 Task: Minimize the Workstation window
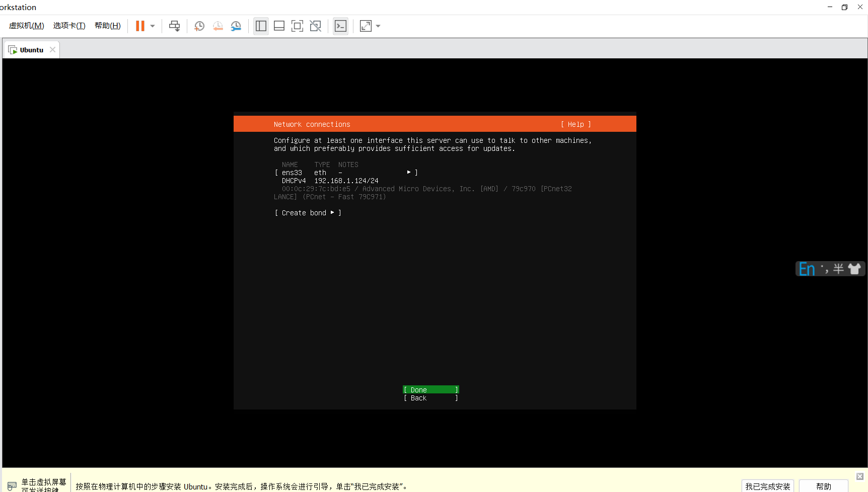pyautogui.click(x=830, y=7)
